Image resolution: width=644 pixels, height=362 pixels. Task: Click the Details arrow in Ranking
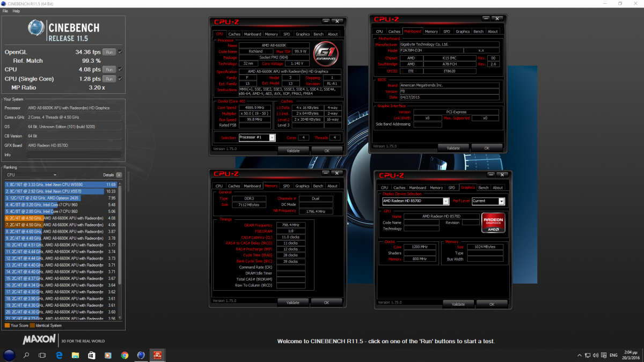[x=119, y=175]
